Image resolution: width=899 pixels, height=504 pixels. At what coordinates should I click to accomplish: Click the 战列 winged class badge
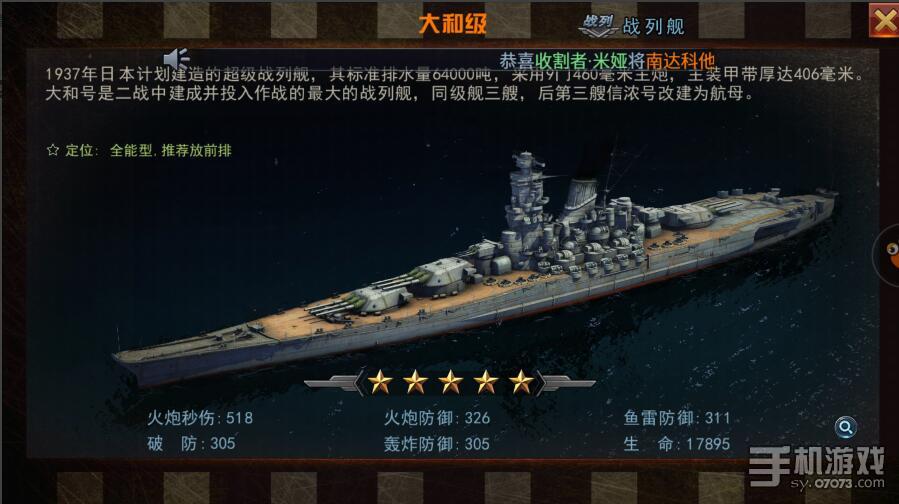pos(598,25)
